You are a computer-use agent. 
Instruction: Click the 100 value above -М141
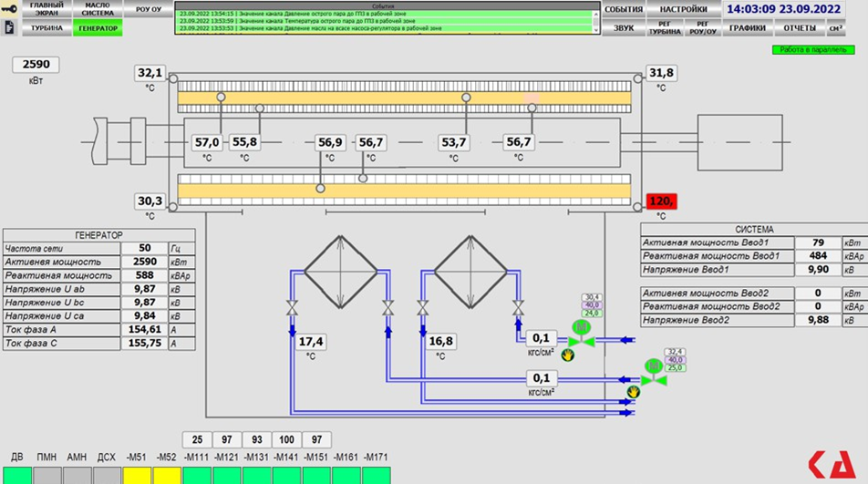pos(286,439)
